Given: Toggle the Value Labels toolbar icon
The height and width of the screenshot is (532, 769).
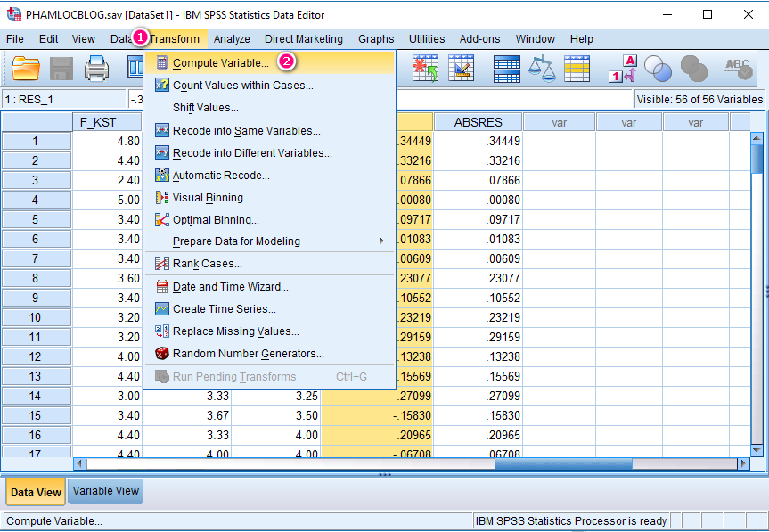Looking at the screenshot, I should [622, 68].
